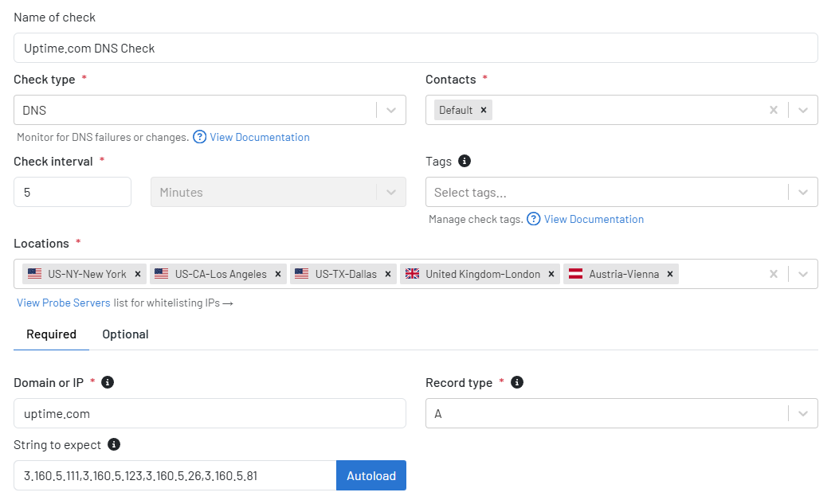Click the Domain or IP field uptime.com
The image size is (839, 504).
(210, 413)
